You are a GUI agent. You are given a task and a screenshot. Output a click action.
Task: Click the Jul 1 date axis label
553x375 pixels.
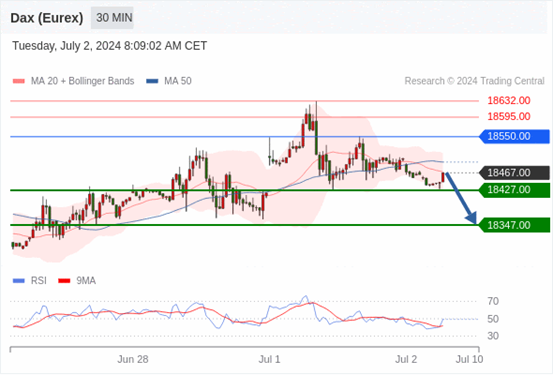point(269,359)
